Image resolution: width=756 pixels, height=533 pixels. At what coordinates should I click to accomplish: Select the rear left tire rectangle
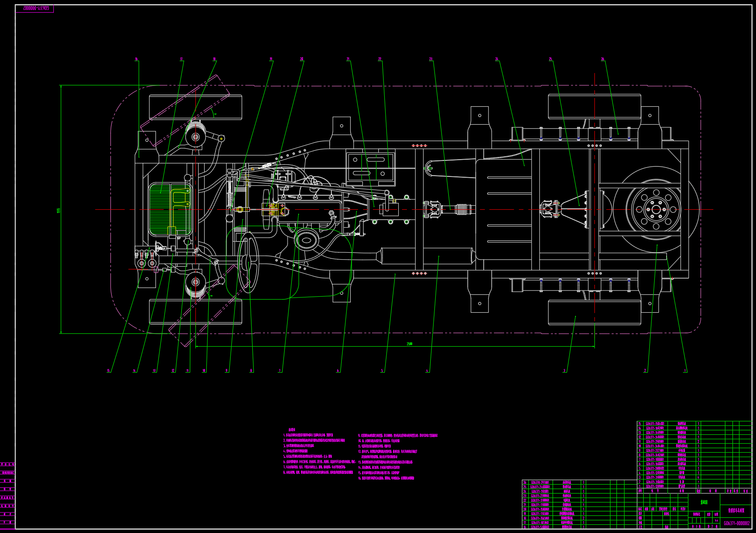(x=594, y=107)
